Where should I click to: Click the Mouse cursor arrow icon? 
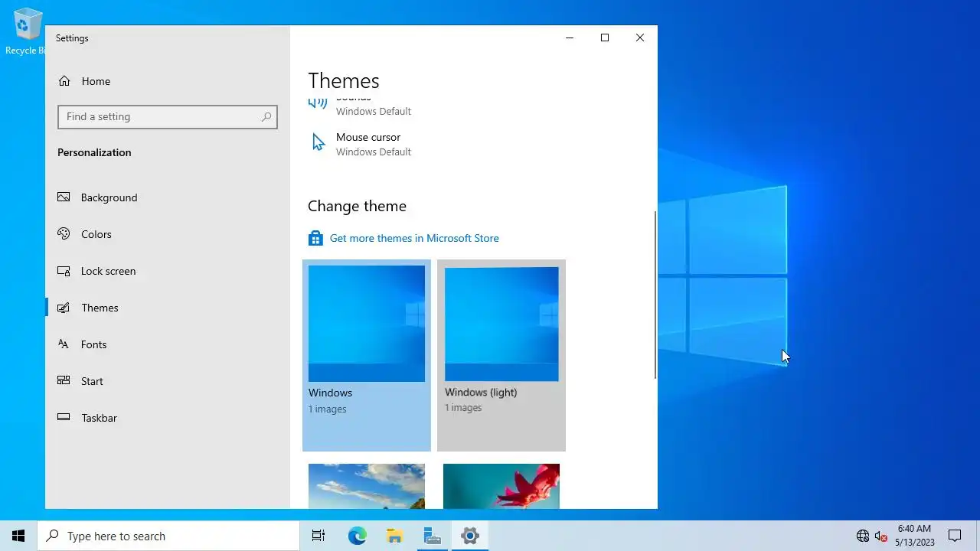click(x=318, y=142)
